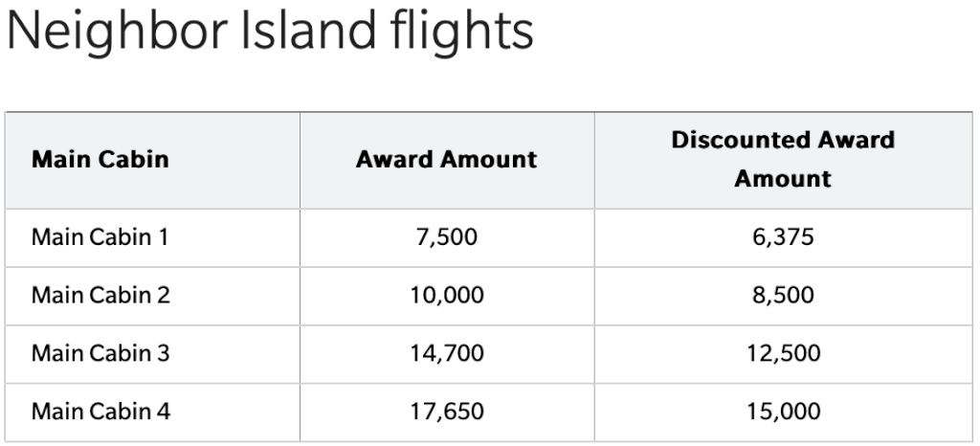The image size is (980, 446).
Task: Click the 17,650 award amount cell
Action: pyautogui.click(x=447, y=412)
